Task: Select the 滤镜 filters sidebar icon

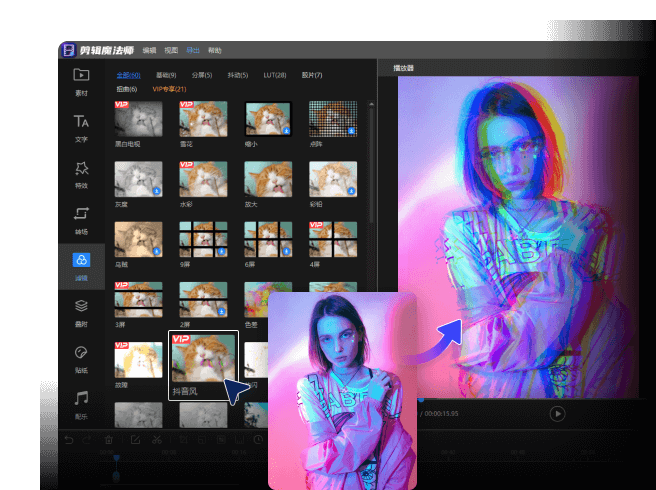Action: click(x=81, y=265)
